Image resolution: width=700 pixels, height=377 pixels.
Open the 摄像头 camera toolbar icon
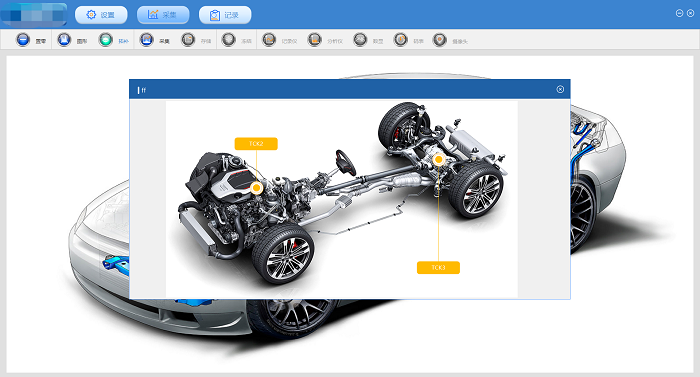tap(440, 40)
